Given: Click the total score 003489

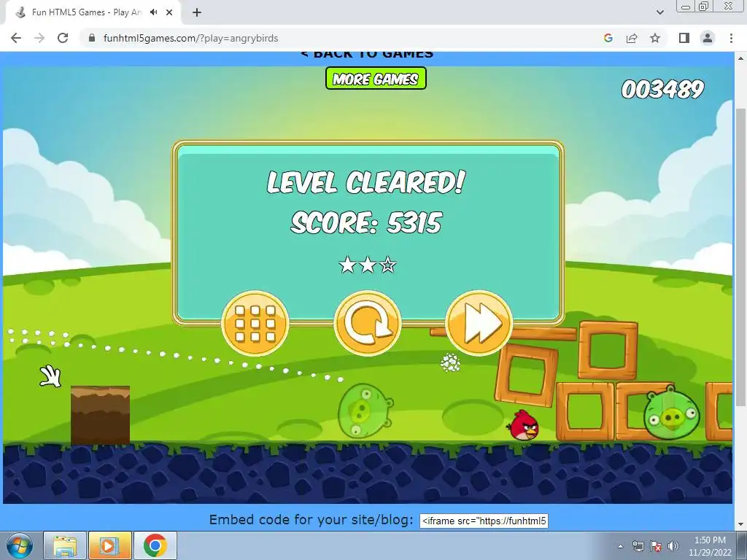Looking at the screenshot, I should (x=662, y=89).
